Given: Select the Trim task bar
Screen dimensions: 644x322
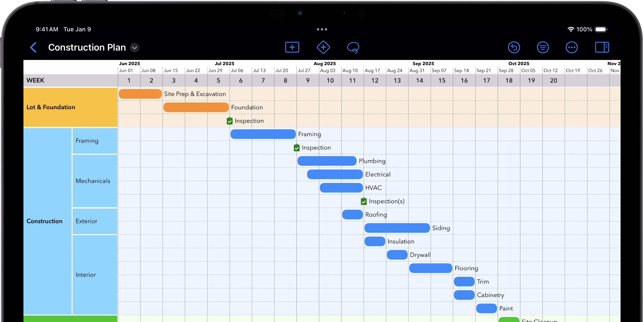Looking at the screenshot, I should tap(464, 282).
